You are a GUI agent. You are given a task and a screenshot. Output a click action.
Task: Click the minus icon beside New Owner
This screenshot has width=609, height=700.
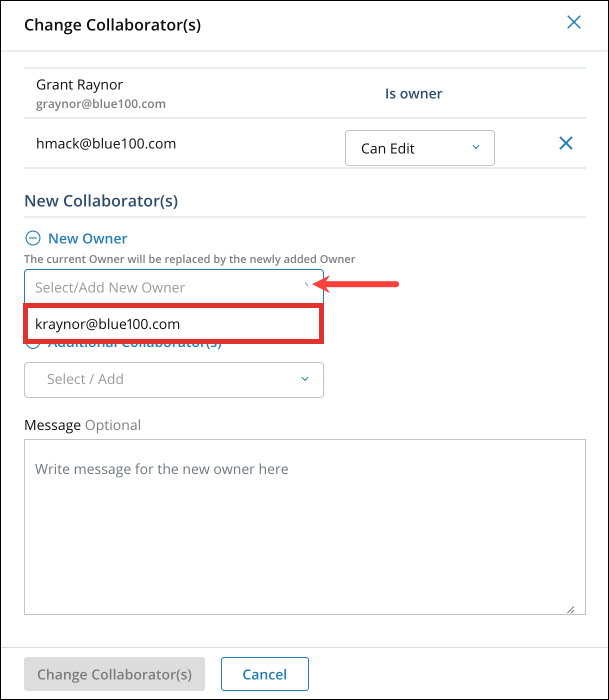(x=33, y=238)
